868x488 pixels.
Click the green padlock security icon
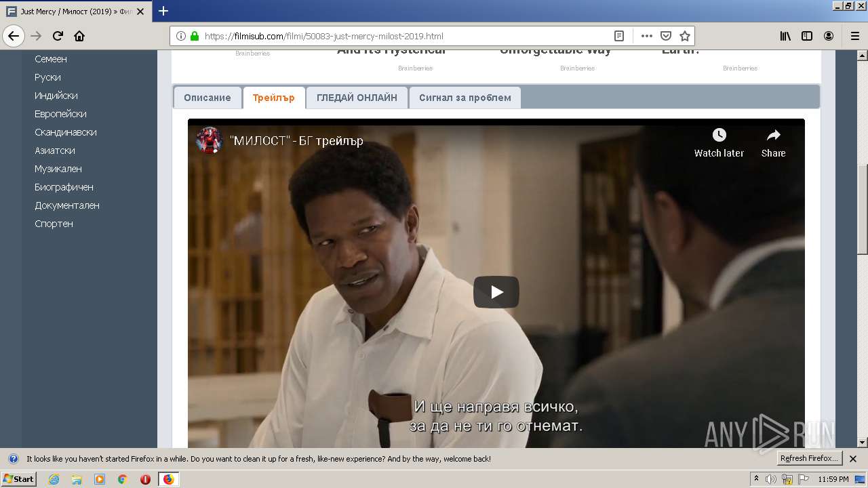click(195, 36)
